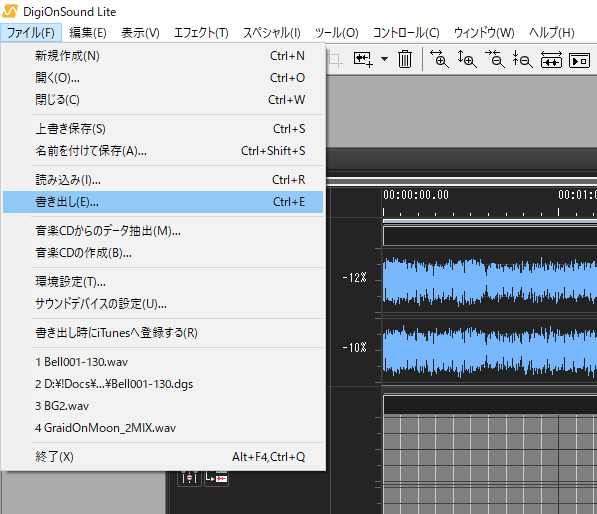The height and width of the screenshot is (514, 597).
Task: Open the 編集(E) menu
Action: tap(88, 33)
